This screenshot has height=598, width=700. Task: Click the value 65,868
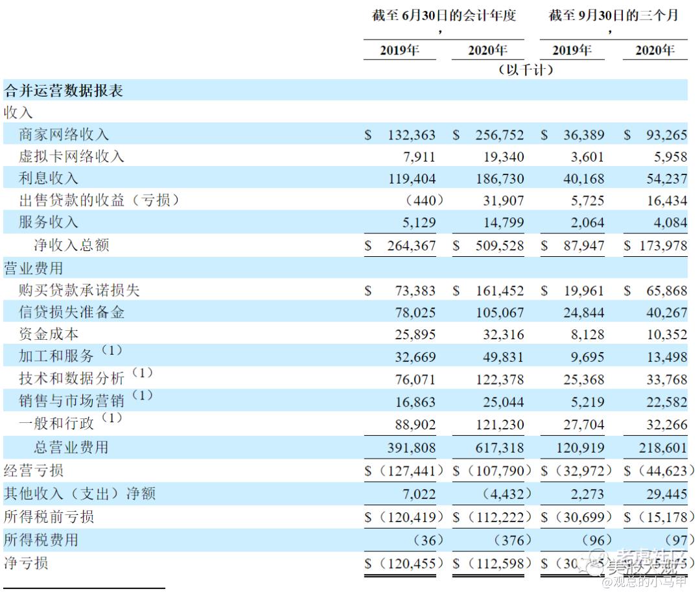tap(667, 291)
